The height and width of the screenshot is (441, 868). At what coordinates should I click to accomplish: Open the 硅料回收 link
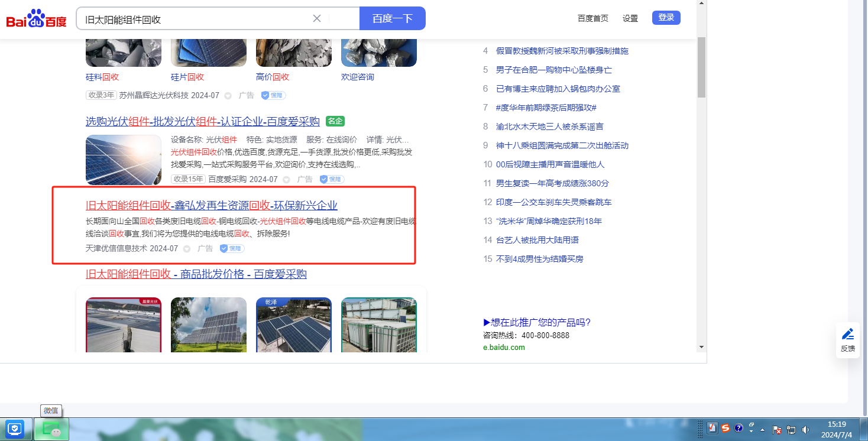102,77
